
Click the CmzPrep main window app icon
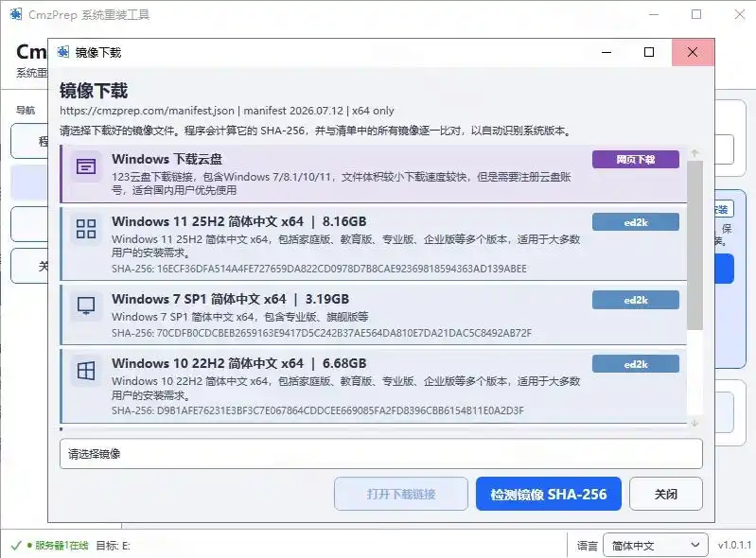(x=16, y=14)
